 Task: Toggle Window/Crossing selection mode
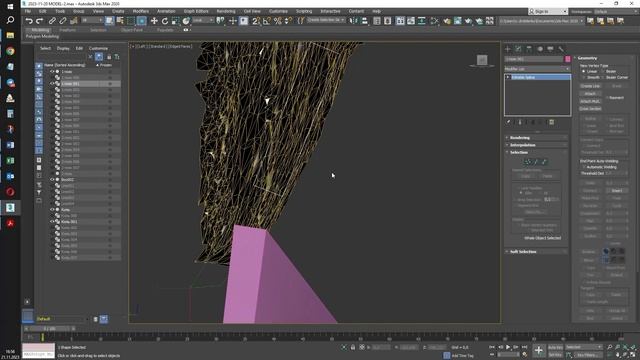[142, 21]
